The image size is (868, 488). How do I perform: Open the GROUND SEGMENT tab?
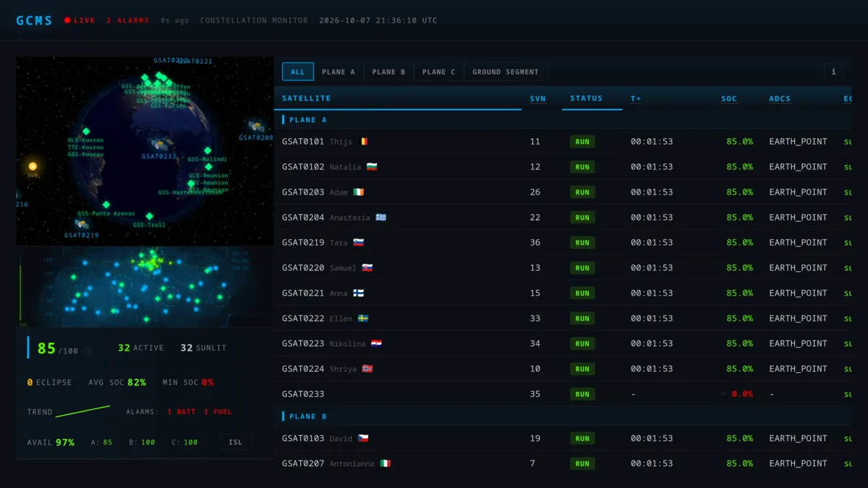pos(506,72)
